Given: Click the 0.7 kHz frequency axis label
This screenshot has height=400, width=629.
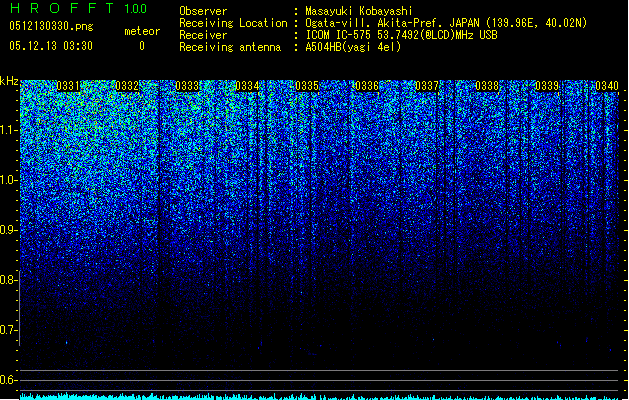Looking at the screenshot, I should click(9, 330).
